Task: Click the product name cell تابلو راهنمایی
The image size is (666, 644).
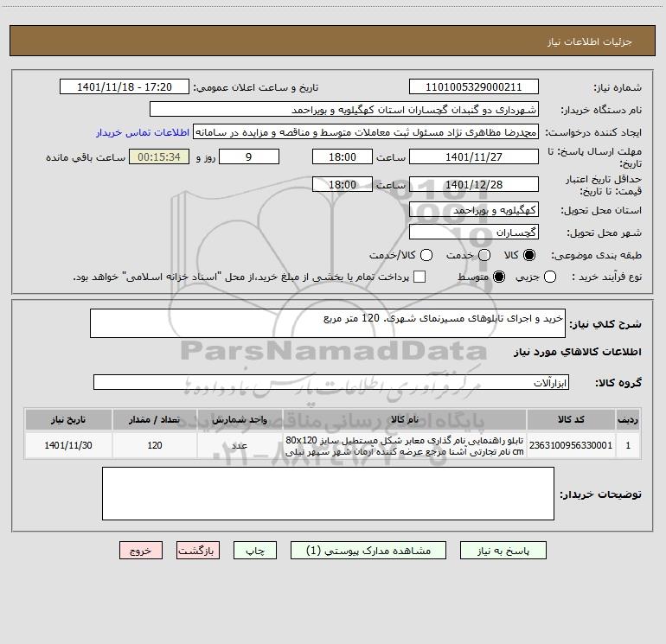Action: 405,445
